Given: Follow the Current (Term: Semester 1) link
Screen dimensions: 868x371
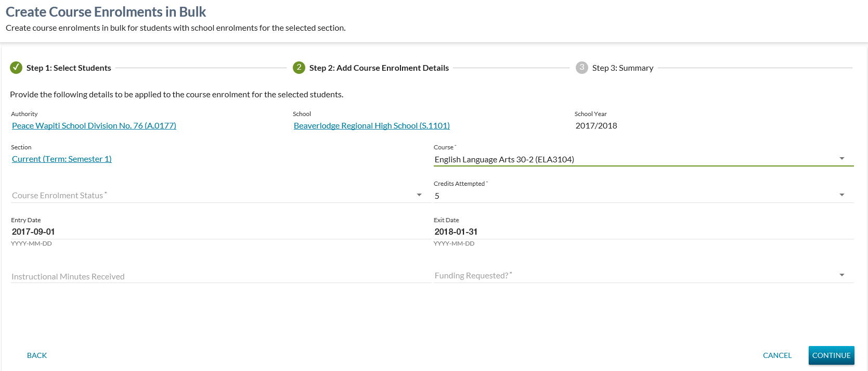Looking at the screenshot, I should (62, 159).
